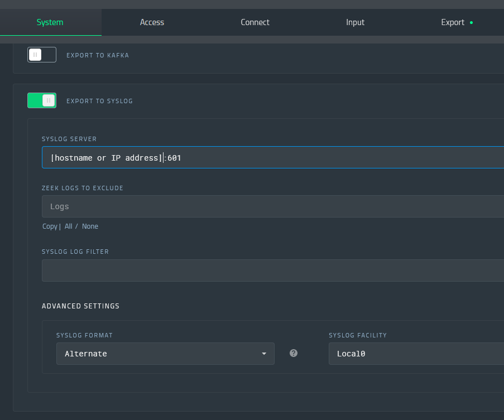Viewport: 504px width, 420px height.
Task: Open the Alternate syslog format combo box
Action: coord(165,354)
